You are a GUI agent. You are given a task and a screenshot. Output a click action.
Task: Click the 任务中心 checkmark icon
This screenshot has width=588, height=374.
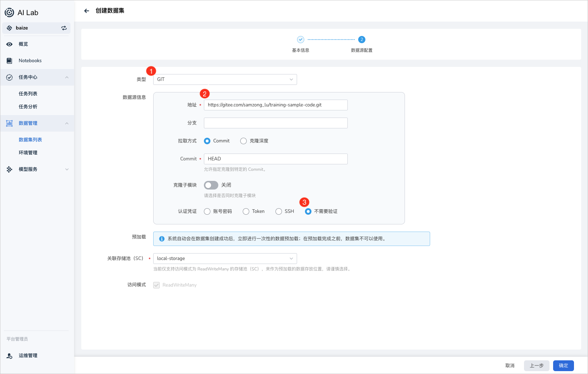(x=9, y=77)
